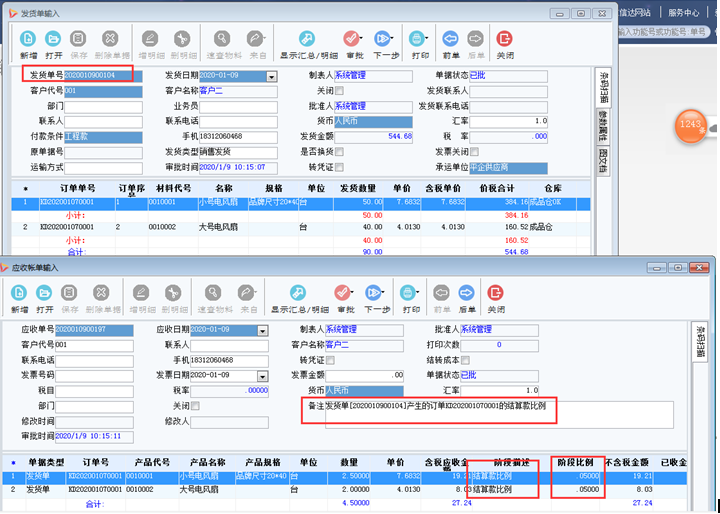Image resolution: width=720 pixels, height=514 pixels.
Task: Click the 备注 text field
Action: click(x=499, y=415)
